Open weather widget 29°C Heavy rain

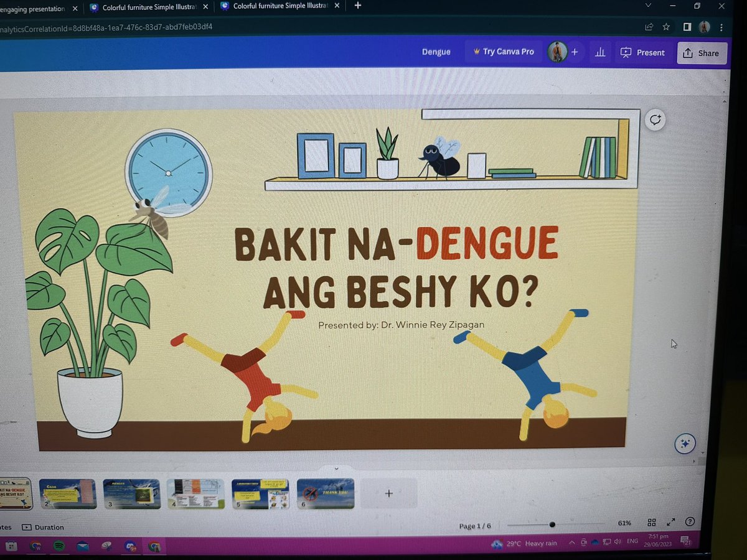(x=524, y=543)
